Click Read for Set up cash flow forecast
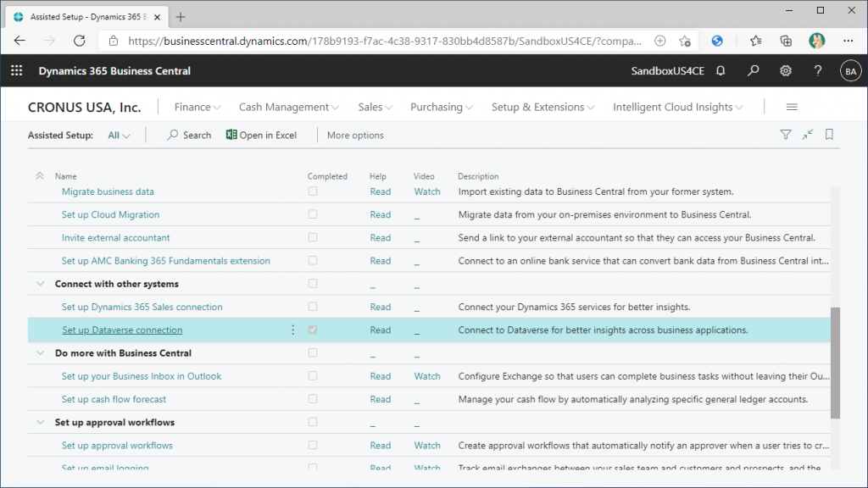 pyautogui.click(x=381, y=399)
